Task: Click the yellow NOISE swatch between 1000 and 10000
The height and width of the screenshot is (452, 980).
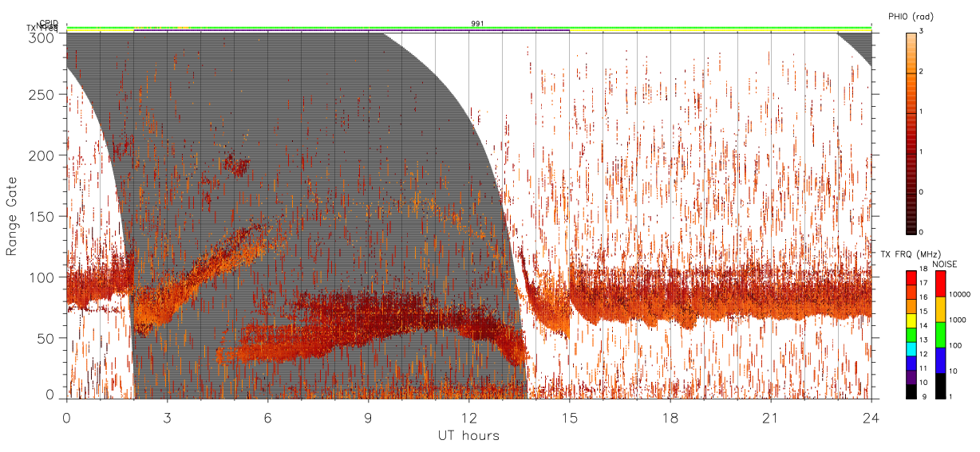Action: pos(940,309)
